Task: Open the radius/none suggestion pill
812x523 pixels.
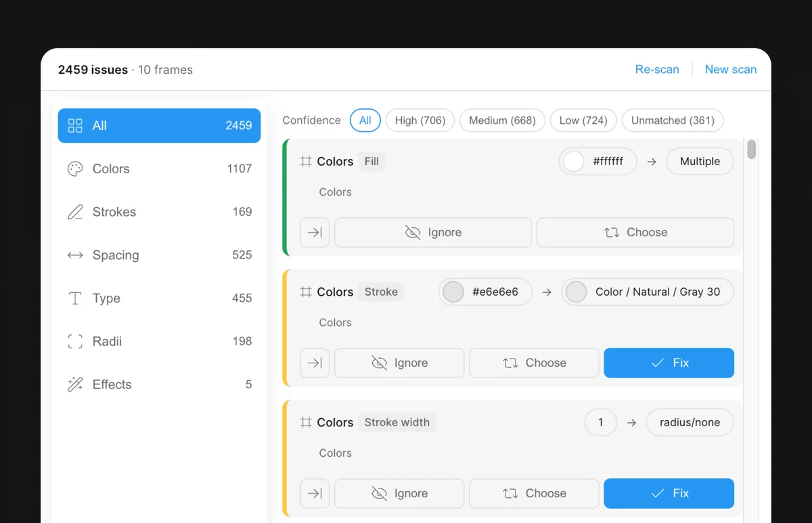Action: click(x=690, y=422)
